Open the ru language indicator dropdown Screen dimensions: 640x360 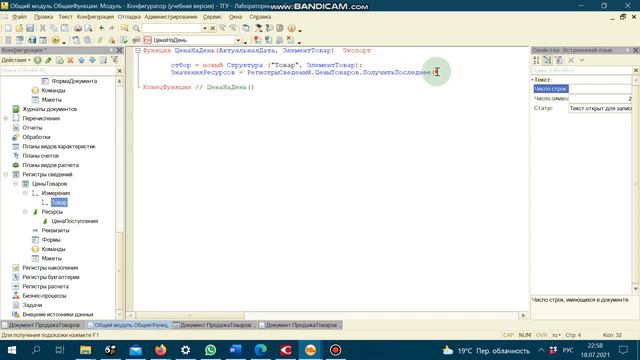click(x=556, y=335)
